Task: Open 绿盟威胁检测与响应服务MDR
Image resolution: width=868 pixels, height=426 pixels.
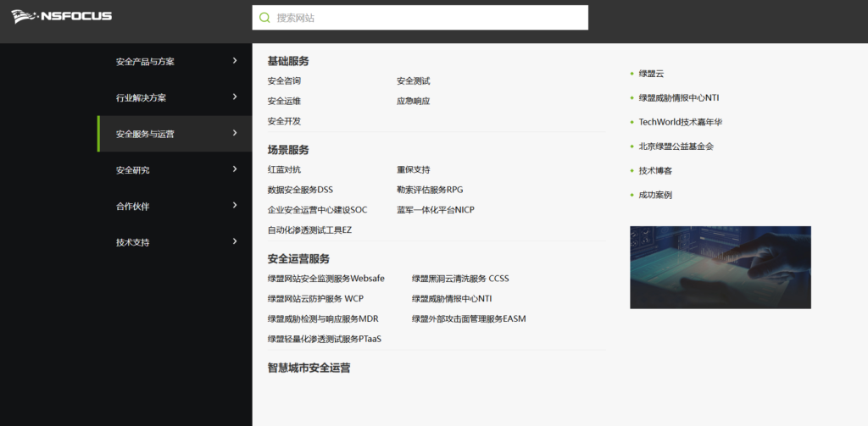Action: [323, 318]
